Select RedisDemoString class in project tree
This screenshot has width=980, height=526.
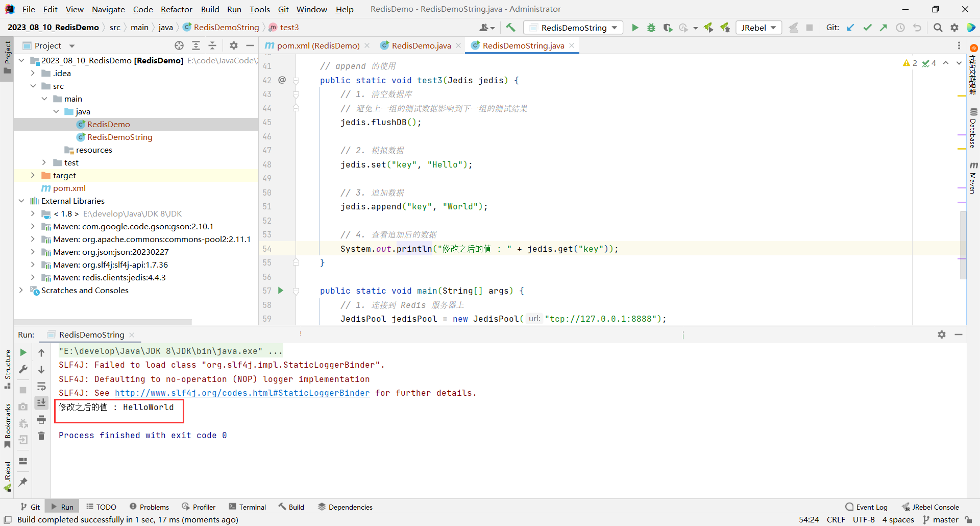119,137
